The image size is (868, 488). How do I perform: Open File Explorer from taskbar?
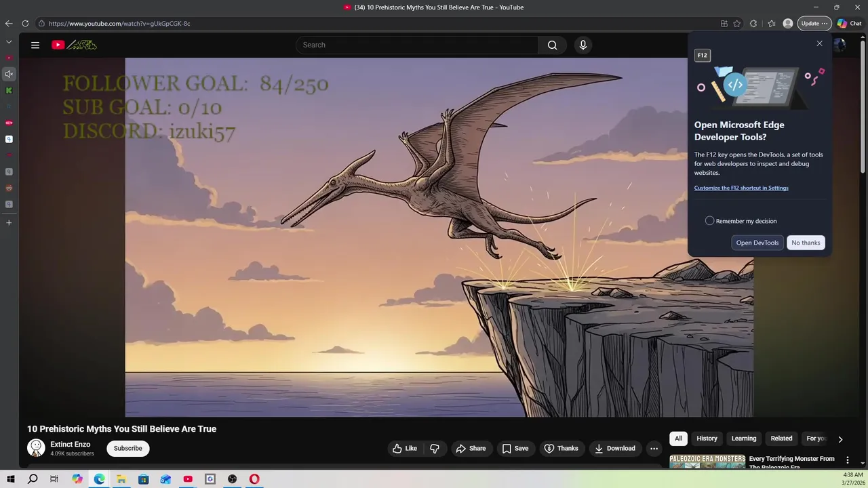(121, 479)
